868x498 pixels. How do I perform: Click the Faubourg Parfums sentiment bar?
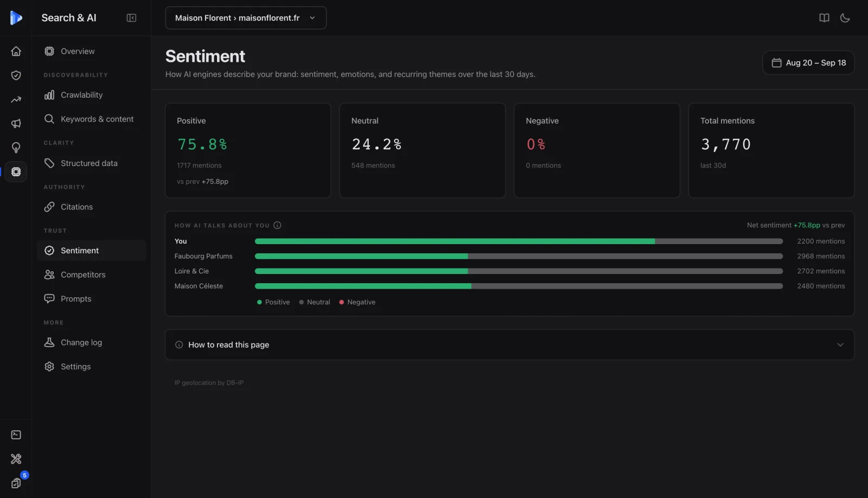519,256
